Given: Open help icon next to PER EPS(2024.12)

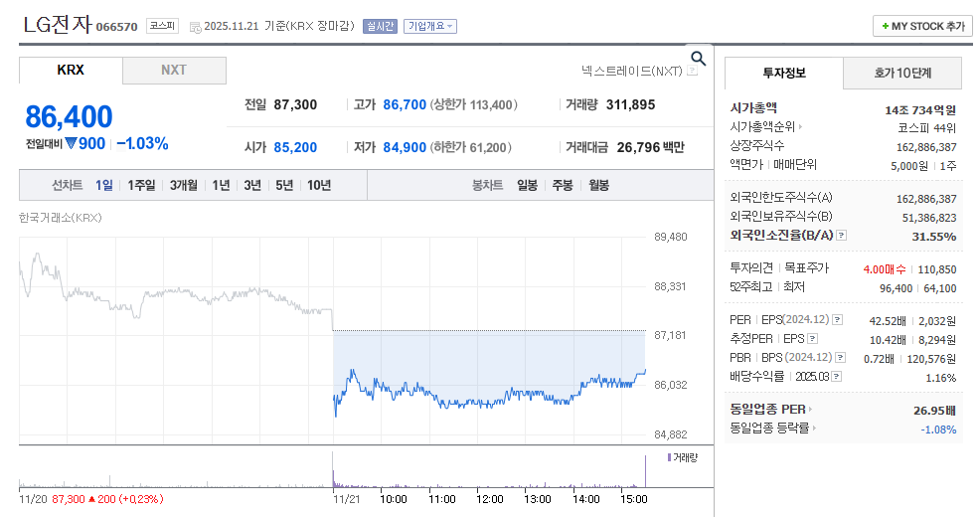Looking at the screenshot, I should [x=838, y=320].
